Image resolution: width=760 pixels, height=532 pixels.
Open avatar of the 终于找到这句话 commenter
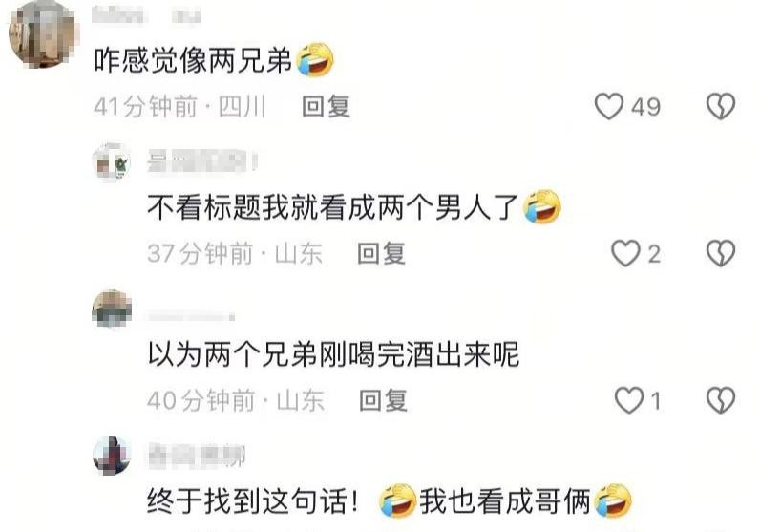click(x=112, y=456)
